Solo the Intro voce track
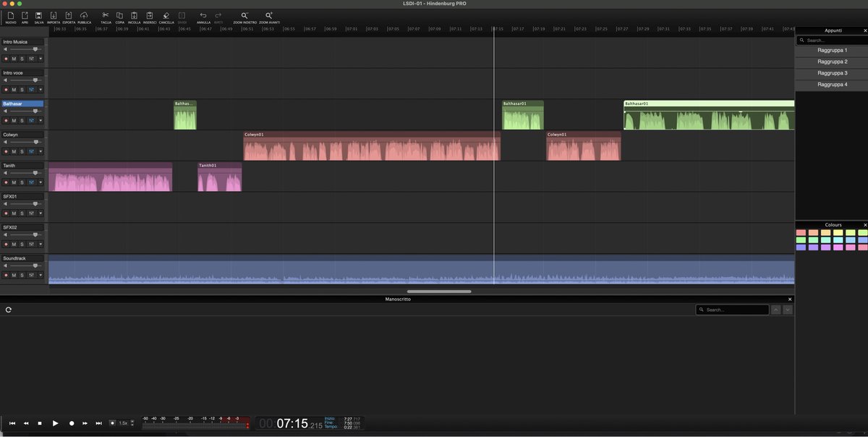Screen dimensions: 868x437 click(22, 90)
